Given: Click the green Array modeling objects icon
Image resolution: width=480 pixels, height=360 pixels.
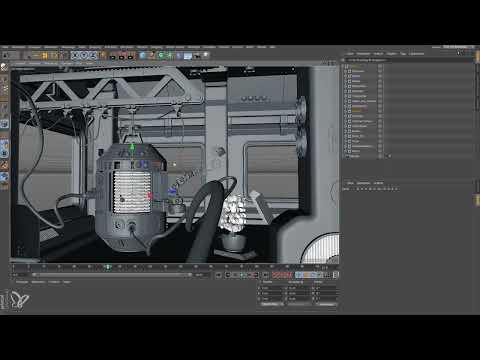Looking at the screenshot, I should pos(170,55).
